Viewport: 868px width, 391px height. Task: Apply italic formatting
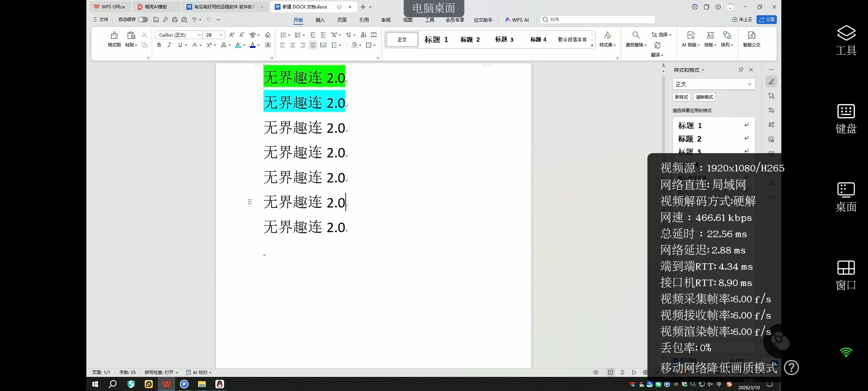(169, 45)
